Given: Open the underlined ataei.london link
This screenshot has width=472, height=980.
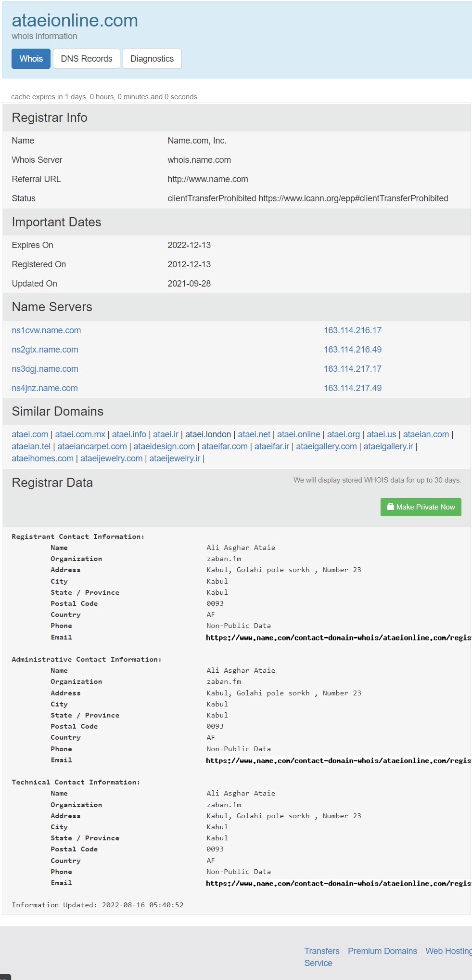Looking at the screenshot, I should tap(208, 434).
